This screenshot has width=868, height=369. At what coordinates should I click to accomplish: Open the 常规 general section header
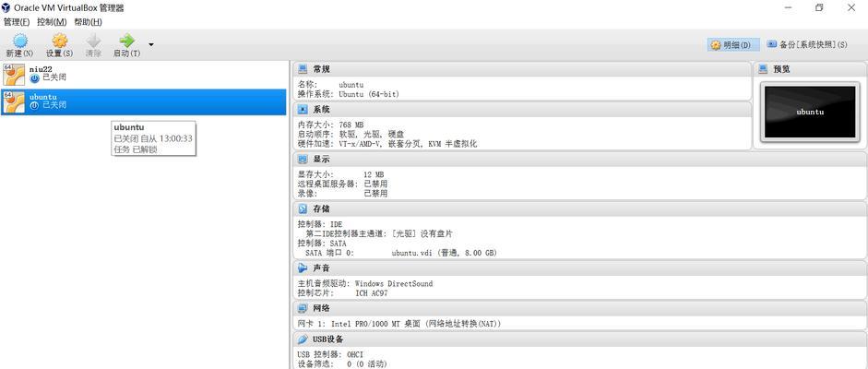(x=522, y=69)
